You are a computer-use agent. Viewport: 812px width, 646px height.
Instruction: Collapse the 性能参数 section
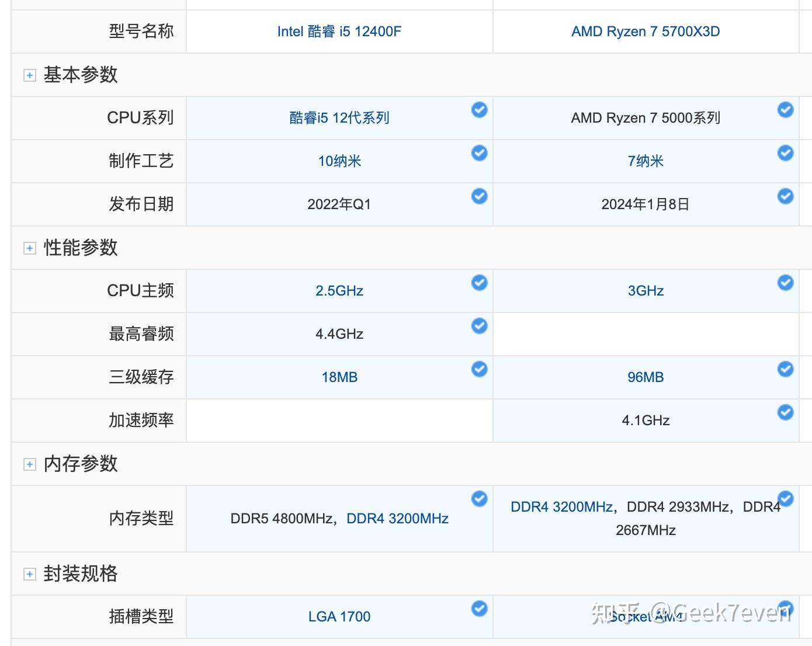(30, 248)
